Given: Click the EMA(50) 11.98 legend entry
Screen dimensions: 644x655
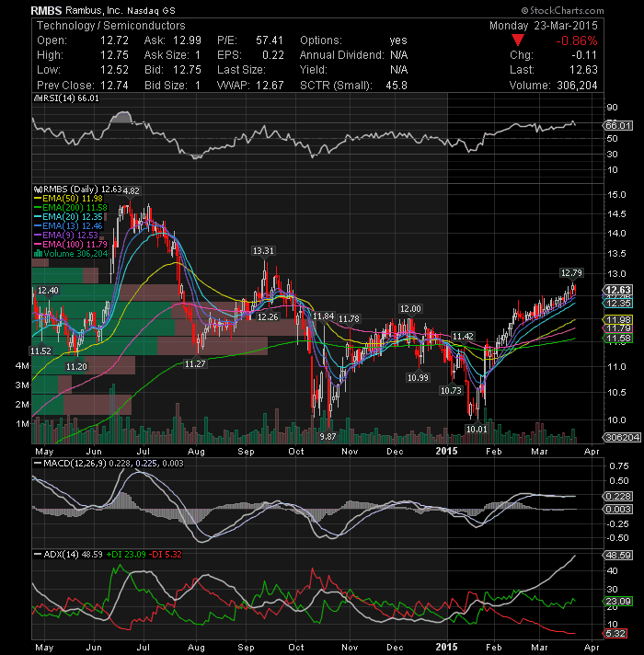Looking at the screenshot, I should [x=68, y=199].
